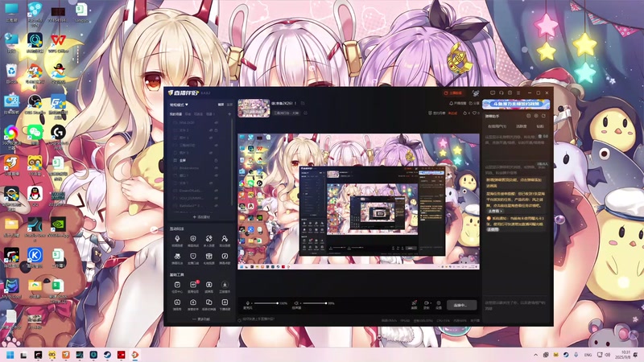Click the overlapping-pages tool icon
The image size is (644, 362).
pyautogui.click(x=208, y=302)
